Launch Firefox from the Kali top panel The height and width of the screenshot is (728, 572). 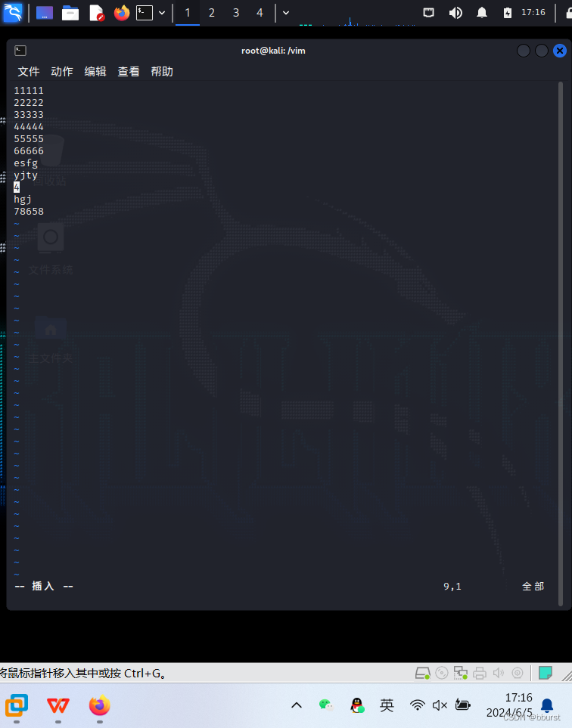pyautogui.click(x=122, y=13)
